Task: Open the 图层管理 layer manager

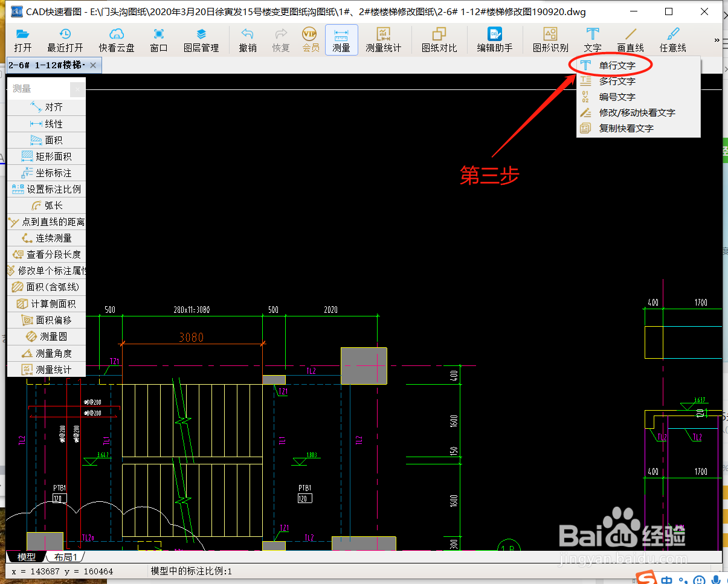Action: [201, 39]
